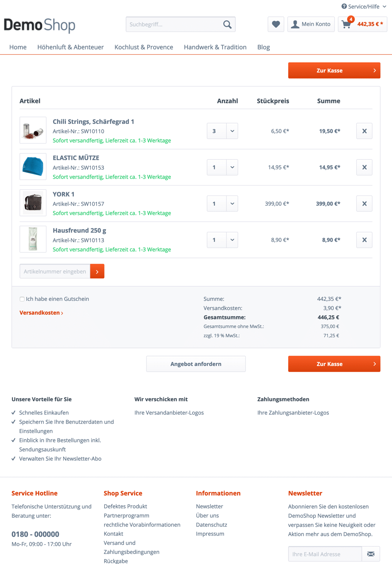Open the YORK 1 product link

pyautogui.click(x=64, y=194)
